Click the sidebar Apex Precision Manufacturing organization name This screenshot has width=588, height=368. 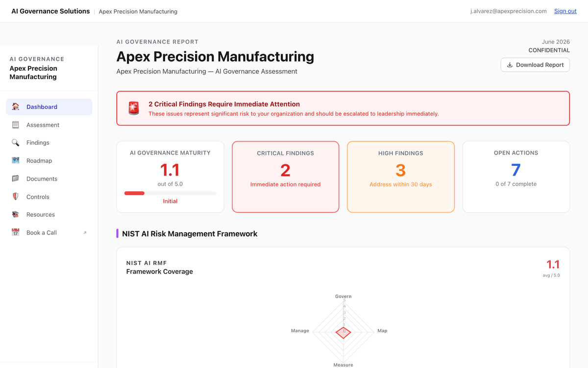pyautogui.click(x=33, y=73)
